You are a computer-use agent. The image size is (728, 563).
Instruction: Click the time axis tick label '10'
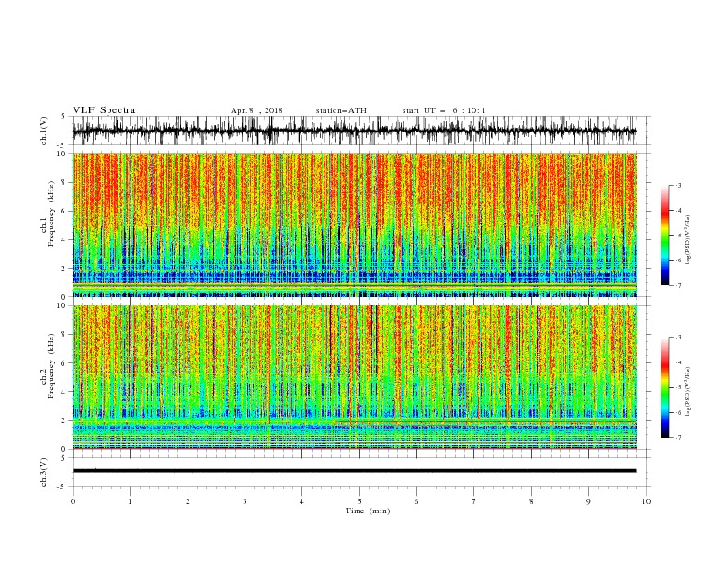(x=646, y=501)
